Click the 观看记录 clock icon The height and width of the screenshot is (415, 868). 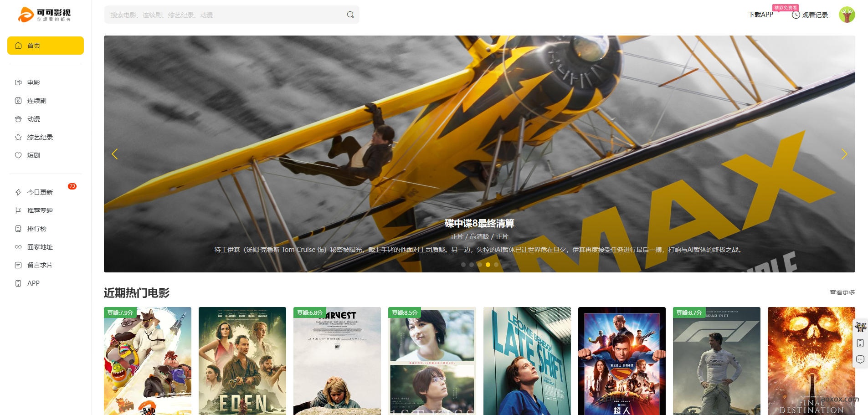pyautogui.click(x=796, y=15)
